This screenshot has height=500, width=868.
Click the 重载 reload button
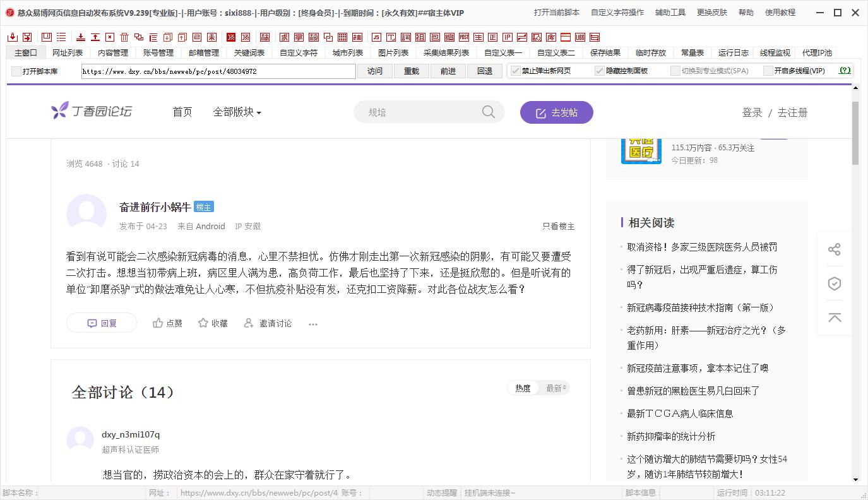pyautogui.click(x=412, y=71)
